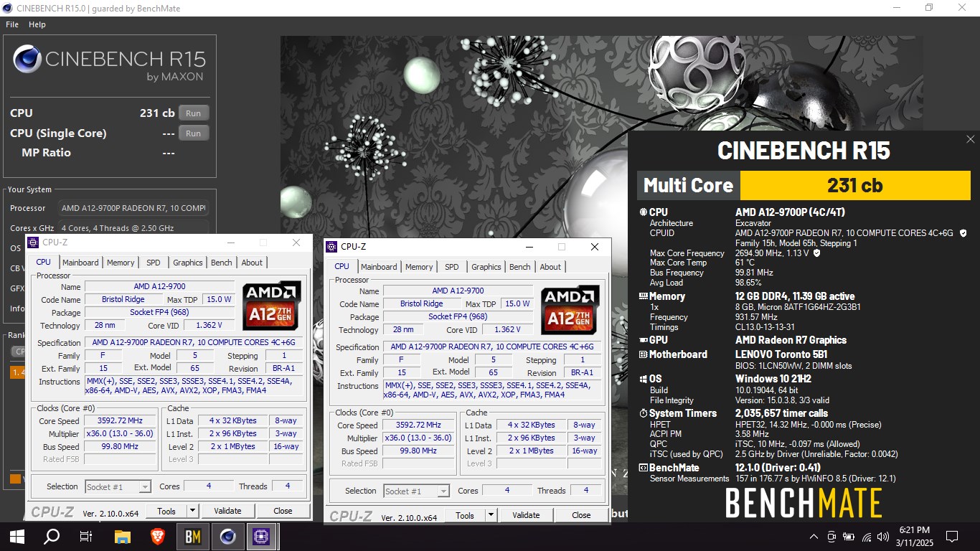Image resolution: width=980 pixels, height=551 pixels.
Task: Open Task View from the taskbar
Action: click(86, 536)
